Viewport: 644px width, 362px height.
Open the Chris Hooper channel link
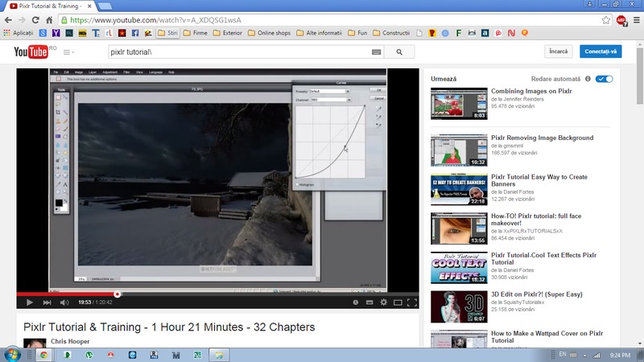click(x=70, y=341)
